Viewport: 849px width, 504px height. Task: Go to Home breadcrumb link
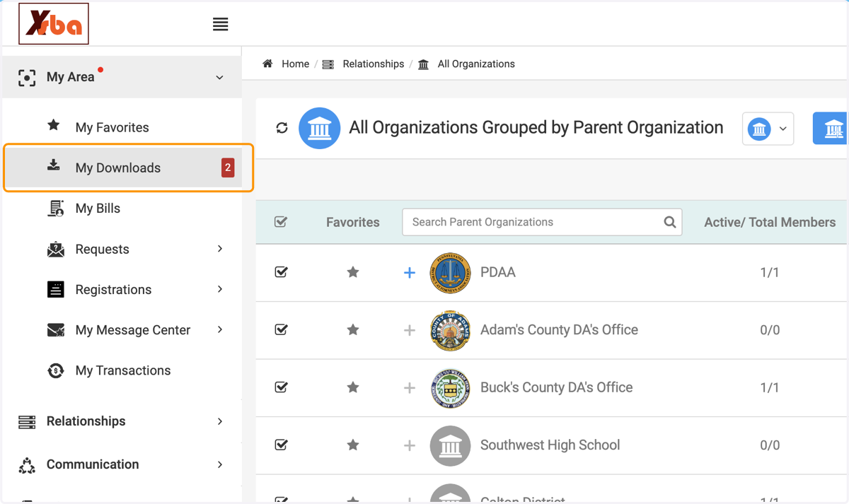click(x=295, y=64)
